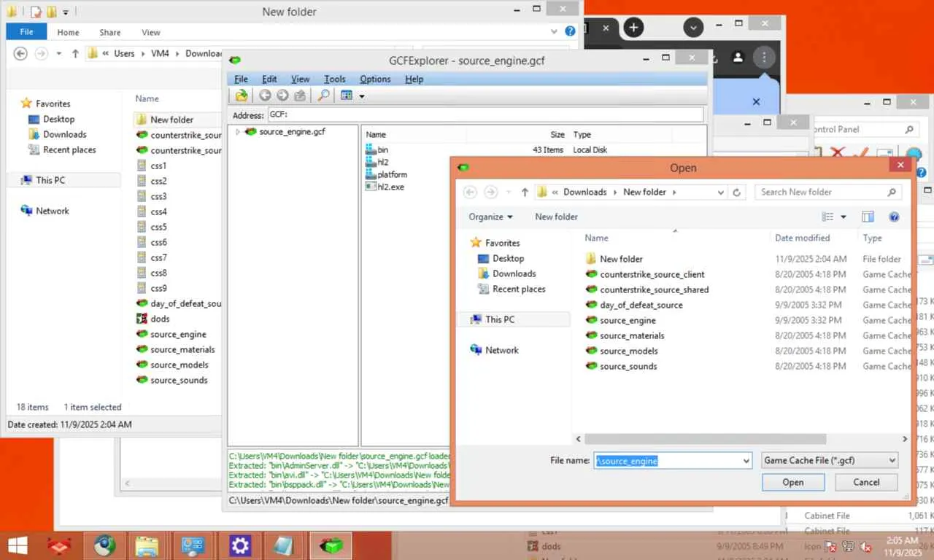
Task: Open the File menu in GCFExplorer
Action: pos(241,79)
